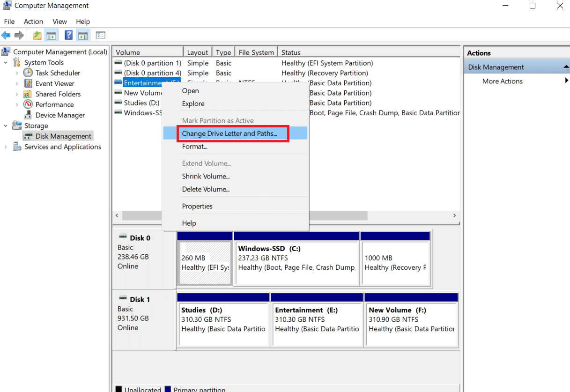The image size is (570, 392).
Task: Click the Disk 0 drive icon
Action: point(123,237)
